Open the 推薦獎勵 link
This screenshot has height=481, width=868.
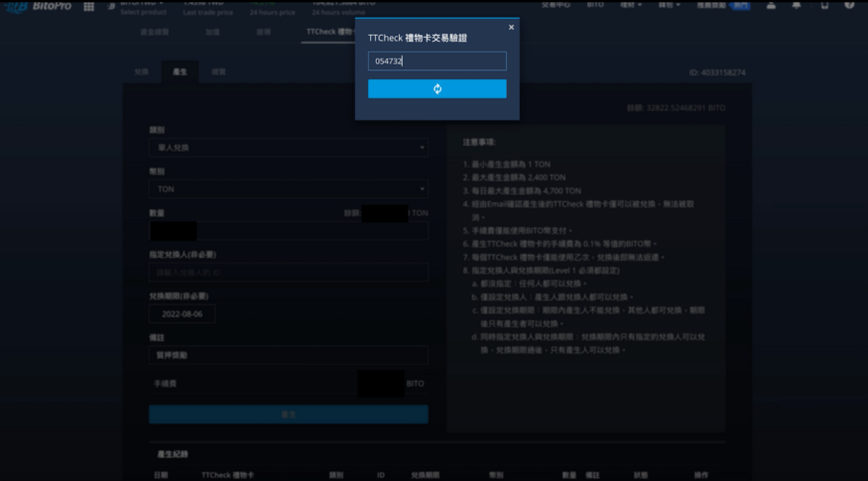tap(711, 4)
